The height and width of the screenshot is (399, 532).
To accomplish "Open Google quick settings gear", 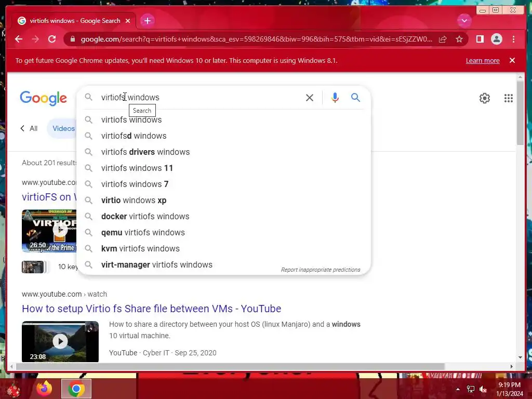I will tap(485, 98).
